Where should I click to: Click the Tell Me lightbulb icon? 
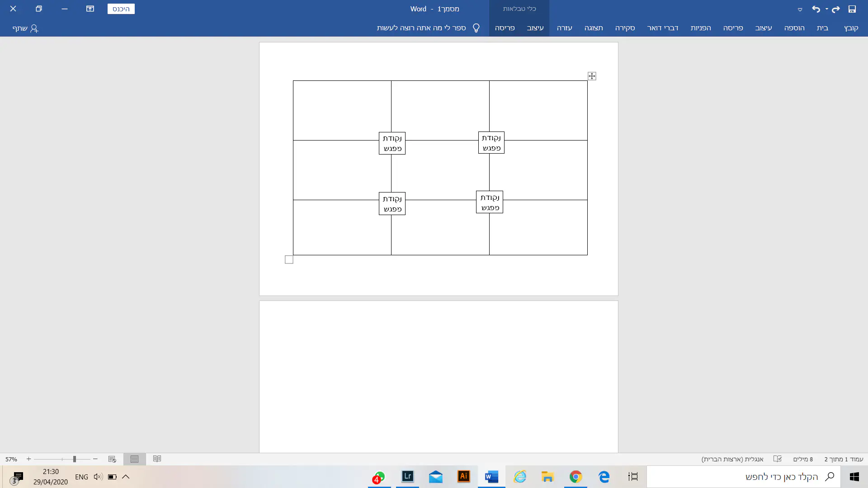(476, 28)
